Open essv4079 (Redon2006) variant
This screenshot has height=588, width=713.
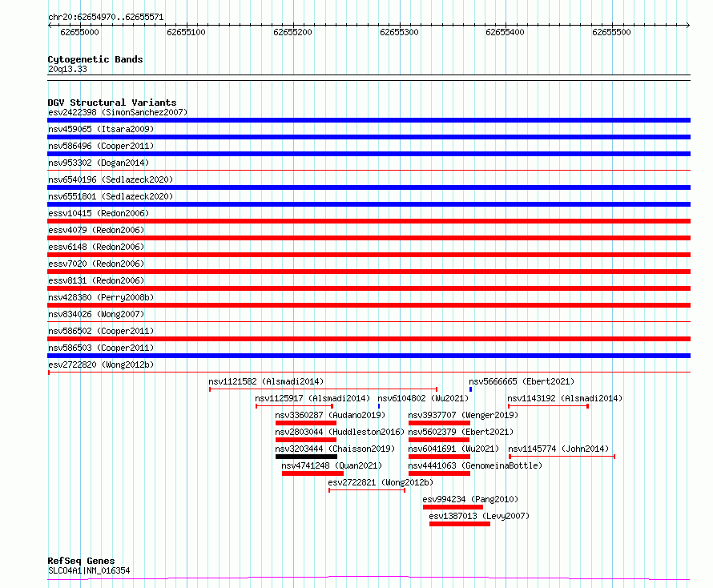pos(96,230)
